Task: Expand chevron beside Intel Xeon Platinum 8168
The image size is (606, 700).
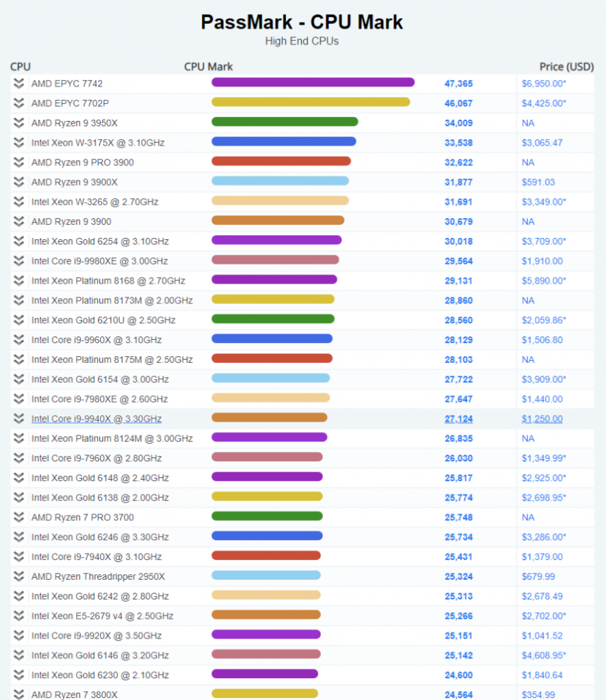Action: [x=18, y=280]
